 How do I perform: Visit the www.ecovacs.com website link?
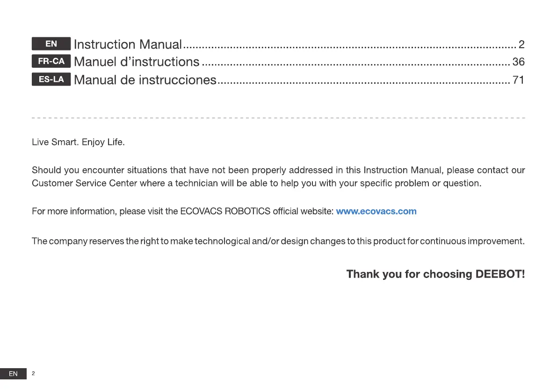(x=376, y=211)
